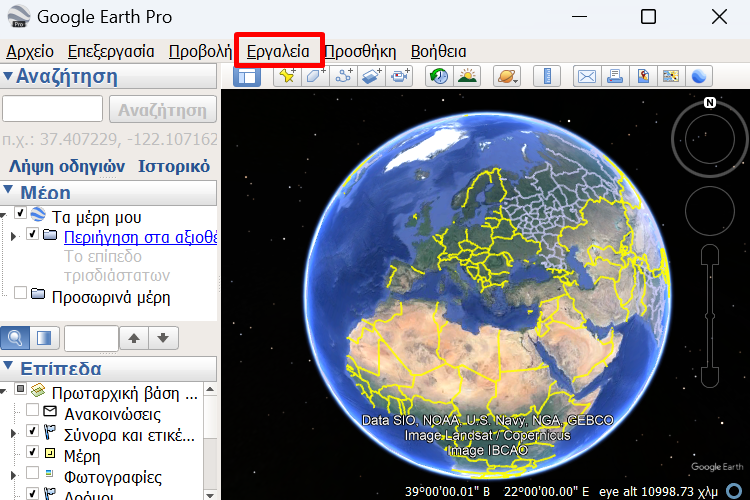
Task: Click the zoom out bottom of slider
Action: point(710,377)
